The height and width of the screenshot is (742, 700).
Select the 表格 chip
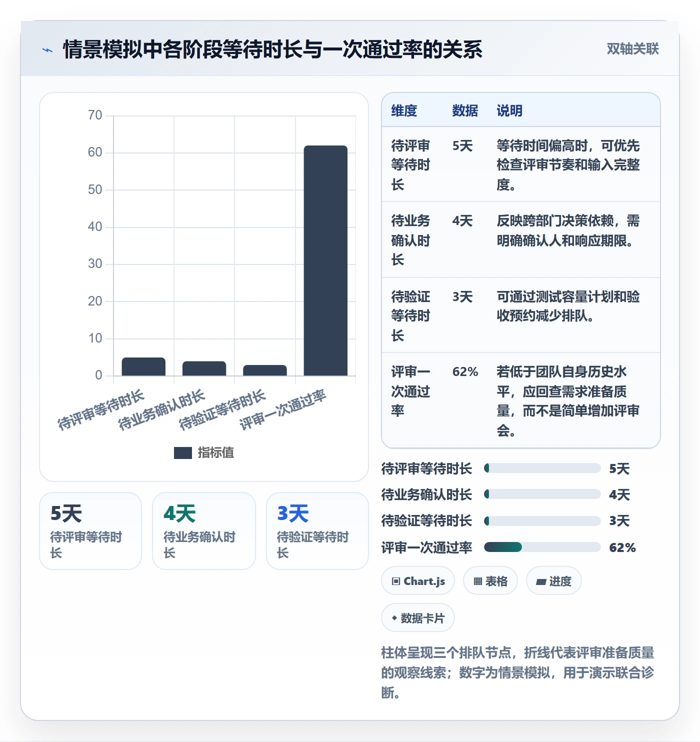[x=490, y=581]
